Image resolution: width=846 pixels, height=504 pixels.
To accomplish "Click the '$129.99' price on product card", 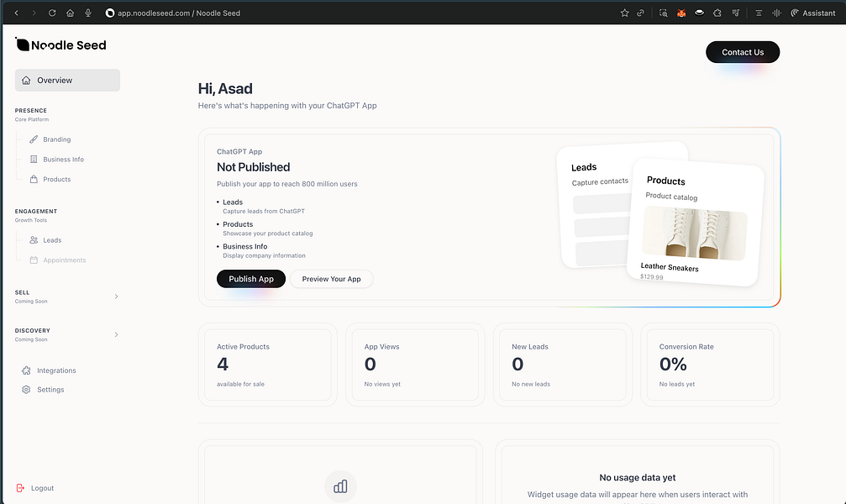I will [652, 277].
